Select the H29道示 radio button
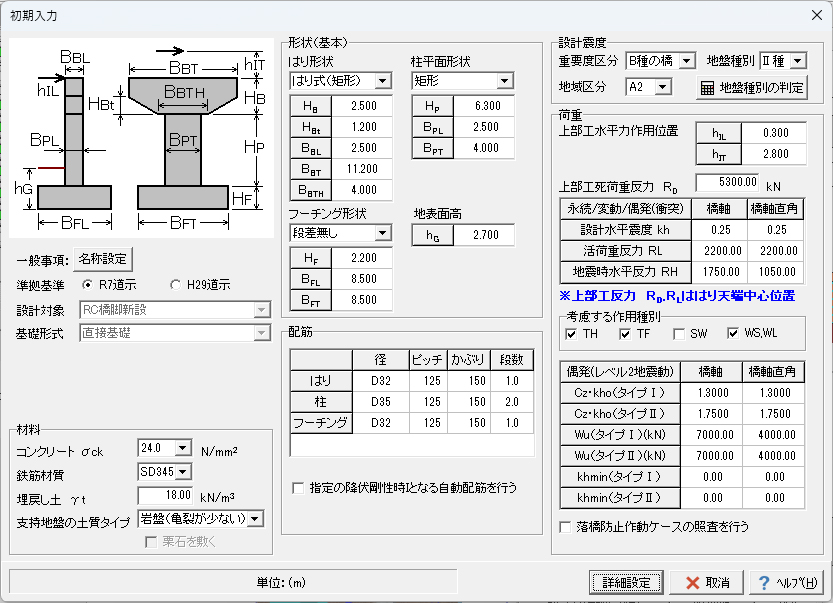The width and height of the screenshot is (833, 603). [x=176, y=283]
